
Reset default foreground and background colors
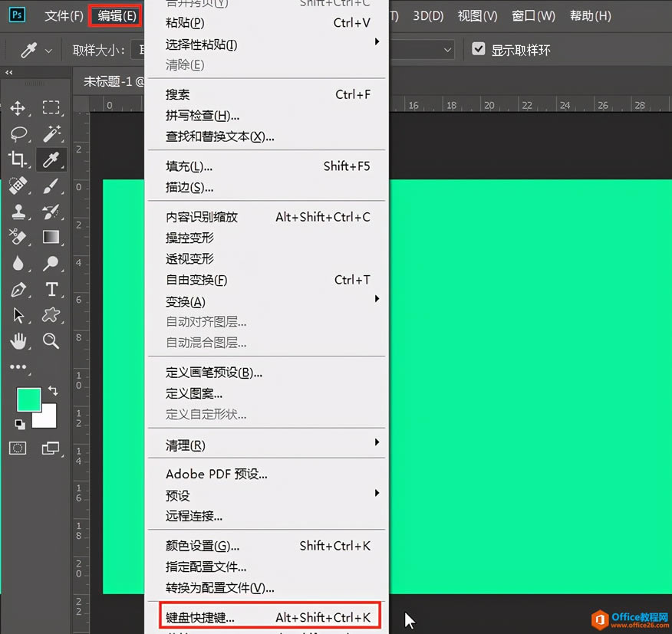[20, 424]
